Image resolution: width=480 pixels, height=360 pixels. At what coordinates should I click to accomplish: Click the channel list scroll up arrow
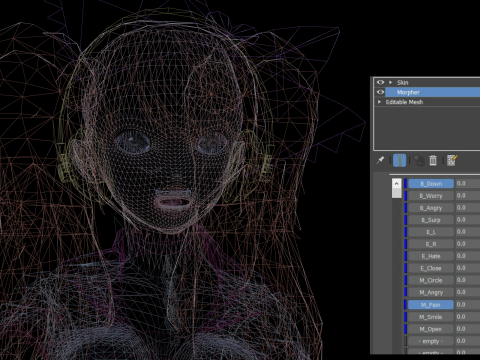396,183
